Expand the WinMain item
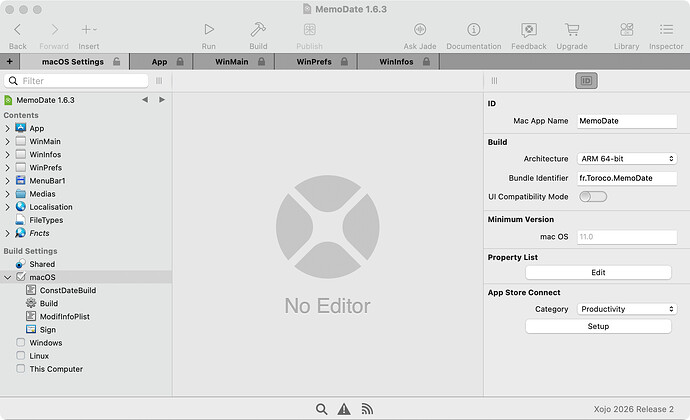The height and width of the screenshot is (420, 690). tap(7, 142)
